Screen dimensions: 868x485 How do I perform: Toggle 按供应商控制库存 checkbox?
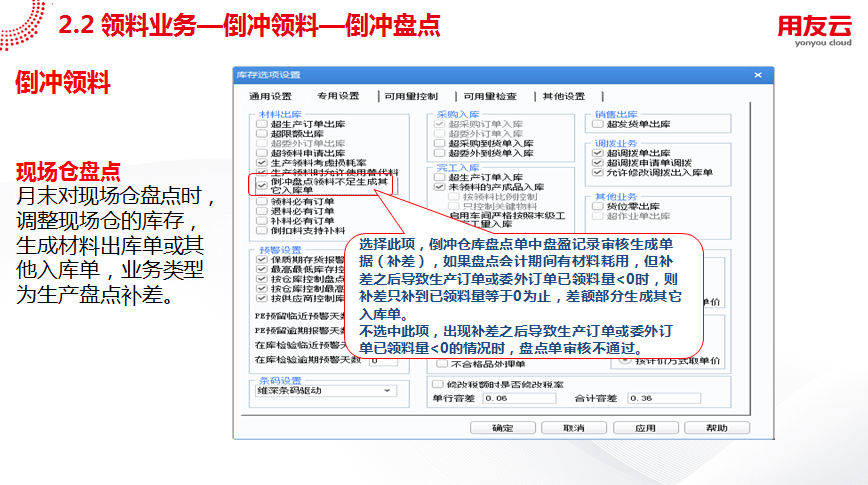coord(262,298)
